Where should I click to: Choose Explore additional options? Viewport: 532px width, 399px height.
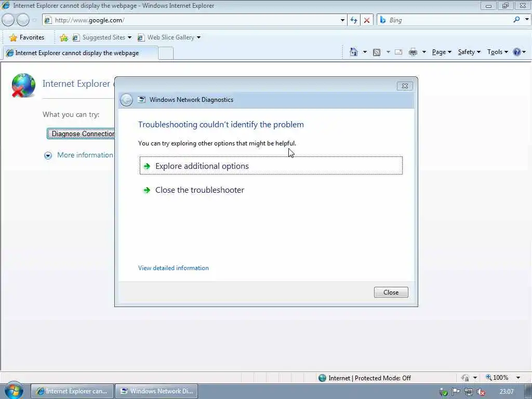coord(271,166)
